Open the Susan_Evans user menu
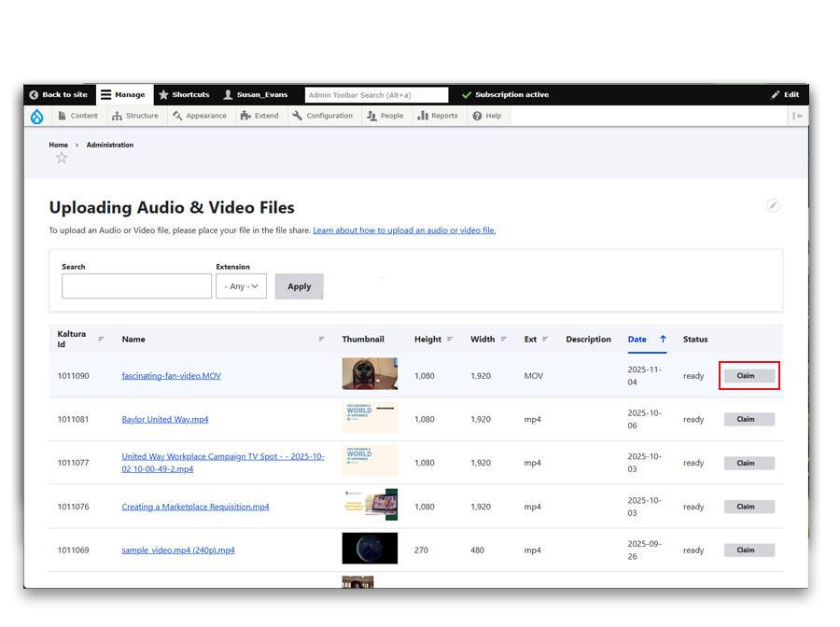 click(256, 95)
